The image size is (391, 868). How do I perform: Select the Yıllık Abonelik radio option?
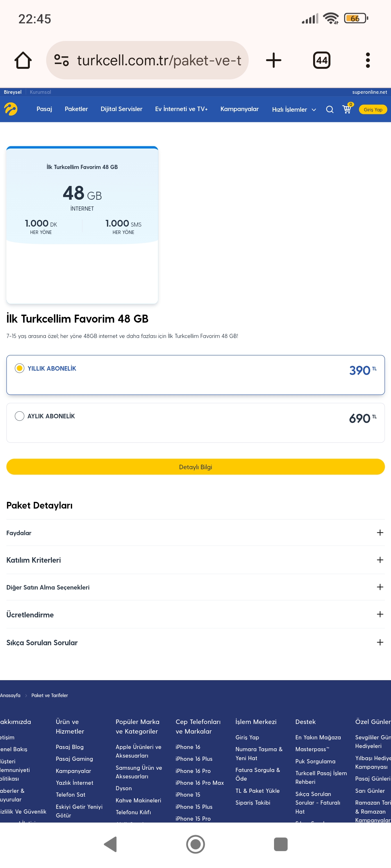(20, 368)
